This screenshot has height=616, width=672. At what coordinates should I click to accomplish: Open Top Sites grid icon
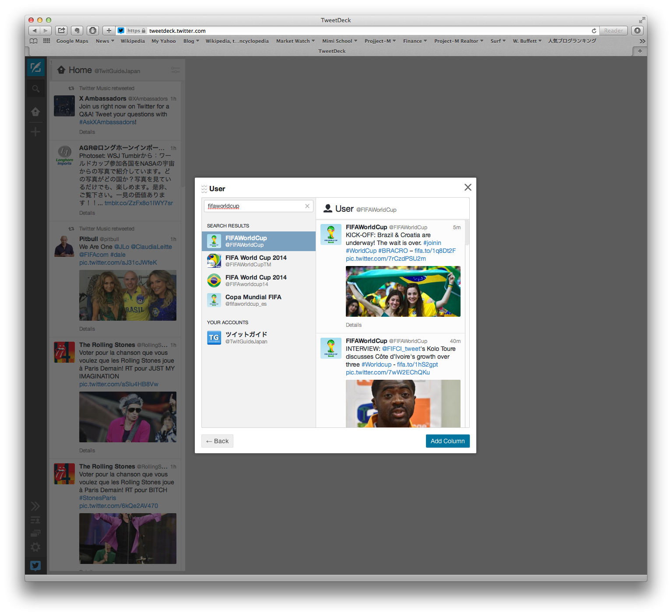click(46, 41)
